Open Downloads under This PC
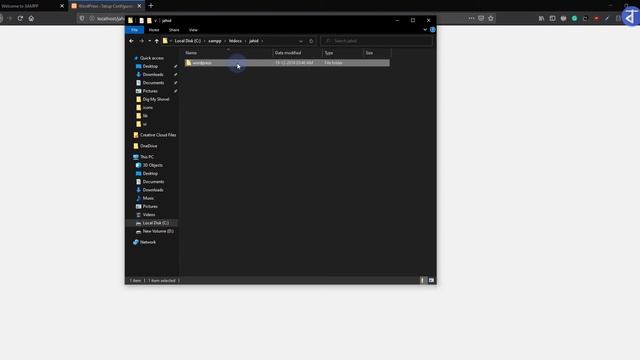 153,190
